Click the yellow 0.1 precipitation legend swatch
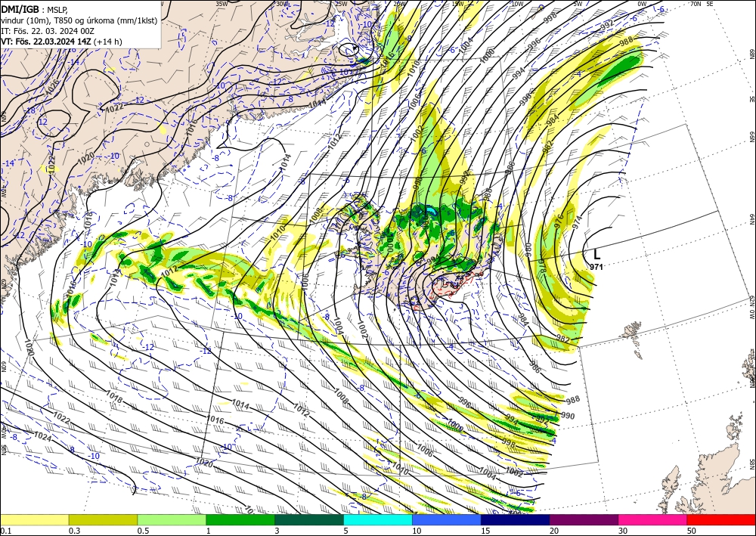 pos(34,519)
